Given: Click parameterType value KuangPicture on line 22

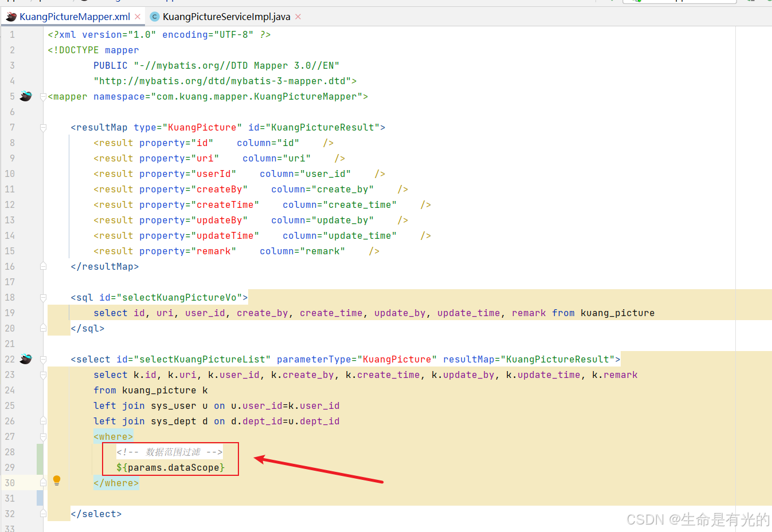Looking at the screenshot, I should click(x=397, y=359).
